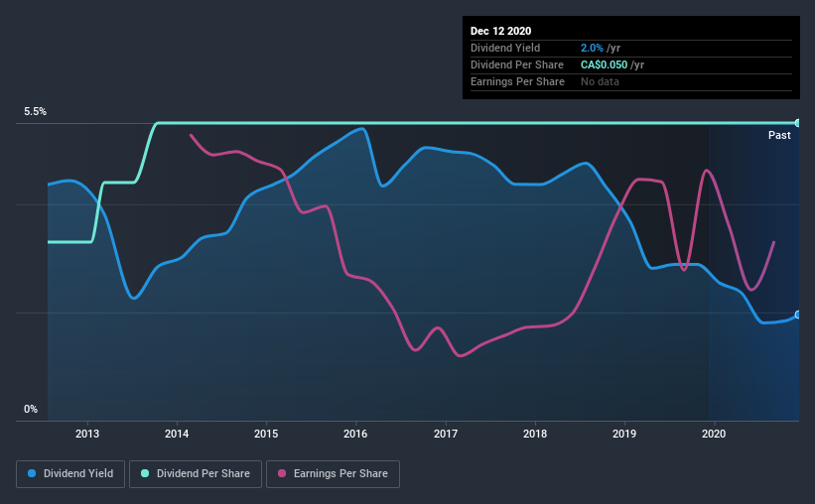Viewport: 815px width, 504px height.
Task: Click the Dividend Per Share endpoint marker
Action: coord(798,123)
